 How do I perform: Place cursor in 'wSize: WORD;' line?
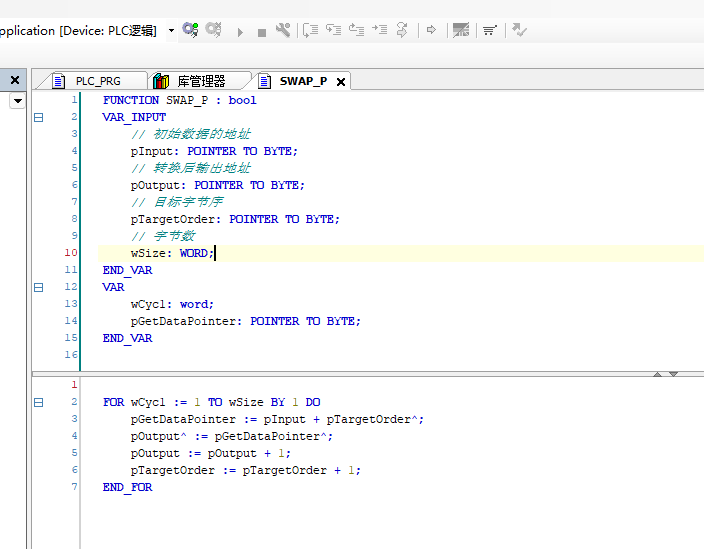pos(172,253)
